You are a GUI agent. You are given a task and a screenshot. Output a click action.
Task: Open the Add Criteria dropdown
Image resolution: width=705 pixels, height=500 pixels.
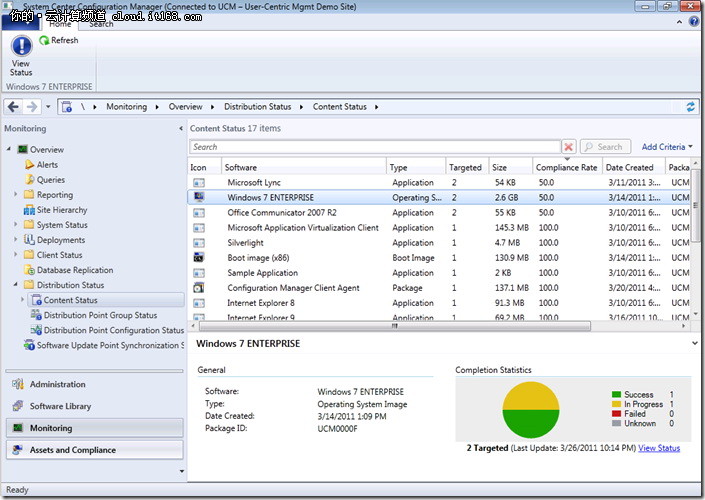click(x=667, y=147)
